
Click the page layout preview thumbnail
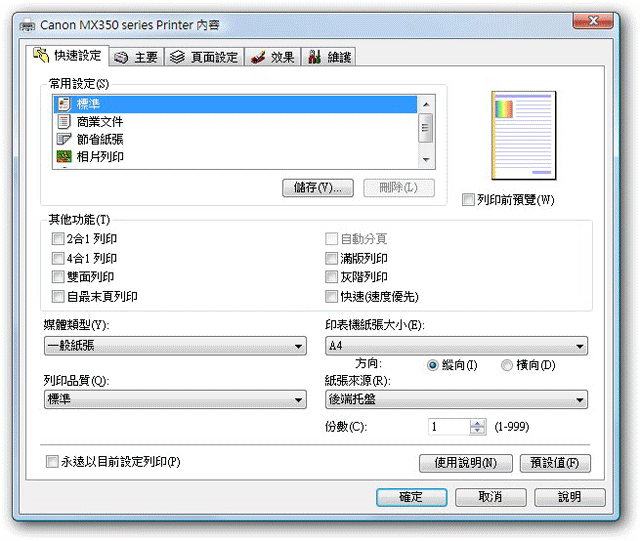pyautogui.click(x=524, y=135)
